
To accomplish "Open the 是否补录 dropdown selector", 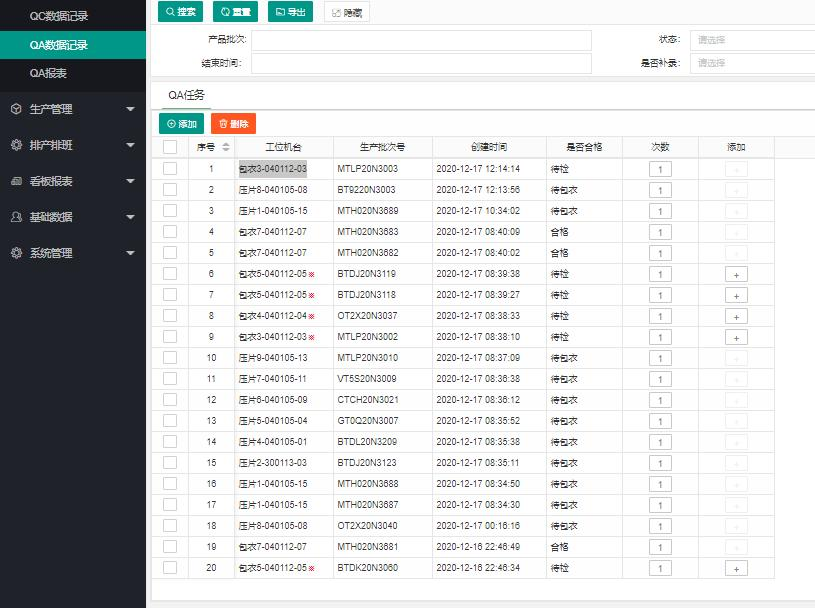I will coord(752,63).
